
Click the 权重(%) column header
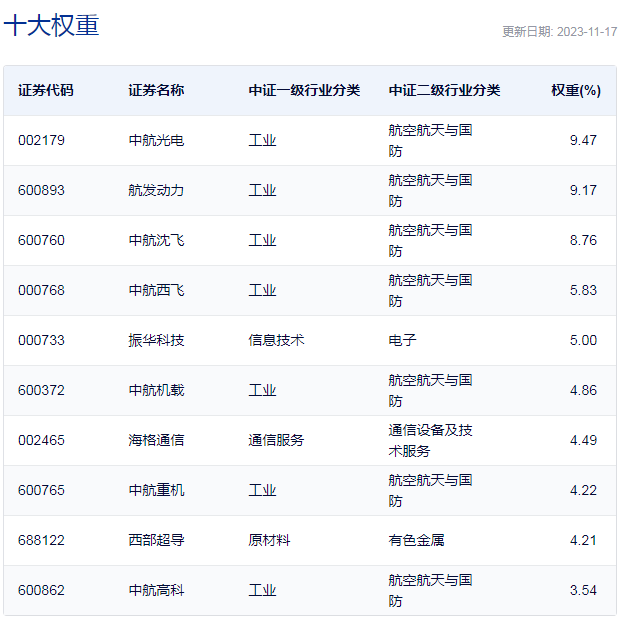click(576, 90)
